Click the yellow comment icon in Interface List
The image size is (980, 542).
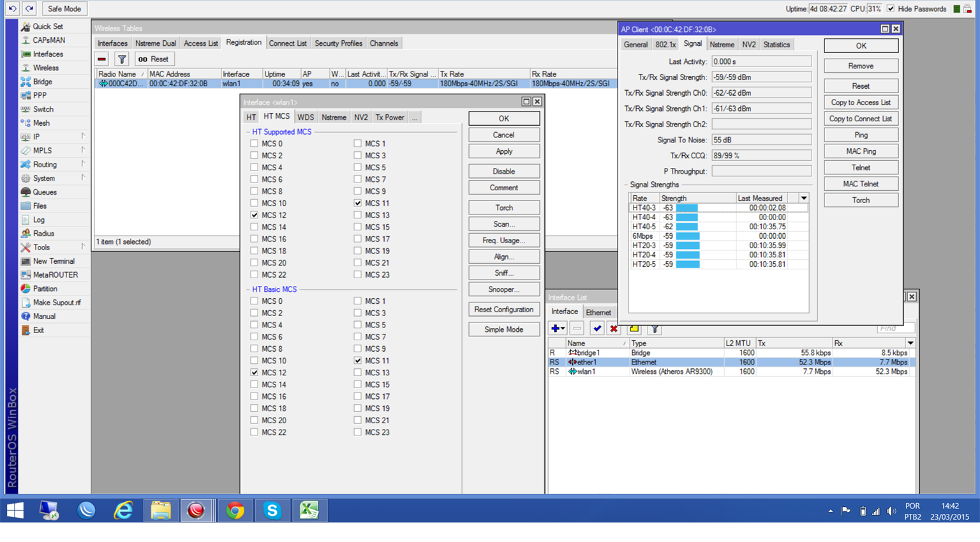(634, 328)
